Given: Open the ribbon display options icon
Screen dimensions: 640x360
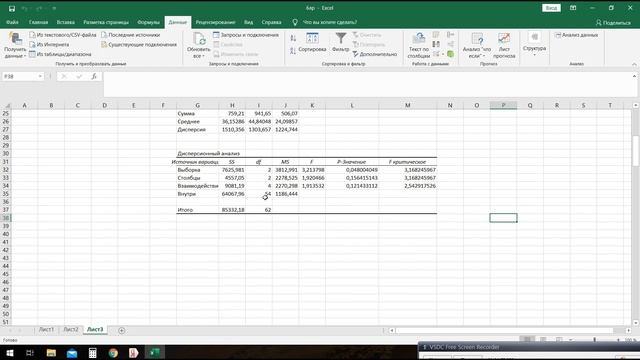Looking at the screenshot, I should pos(573,8).
